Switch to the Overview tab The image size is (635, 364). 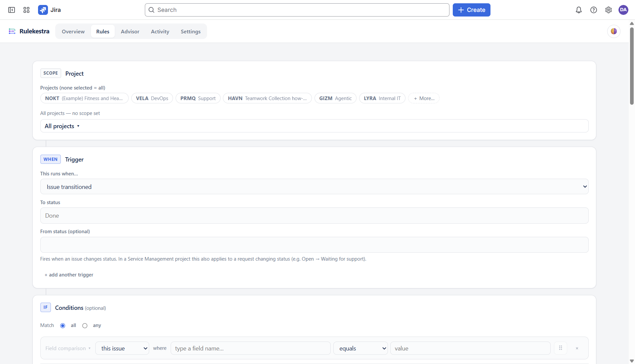tap(73, 31)
